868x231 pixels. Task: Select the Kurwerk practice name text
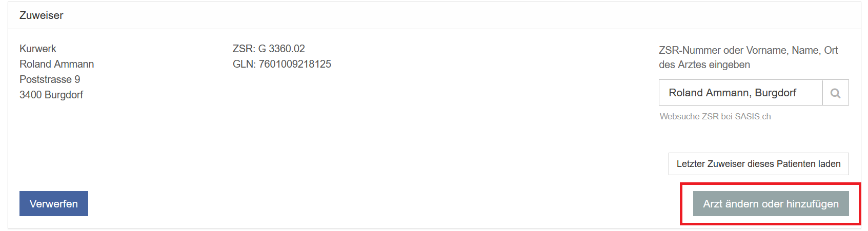tap(38, 49)
